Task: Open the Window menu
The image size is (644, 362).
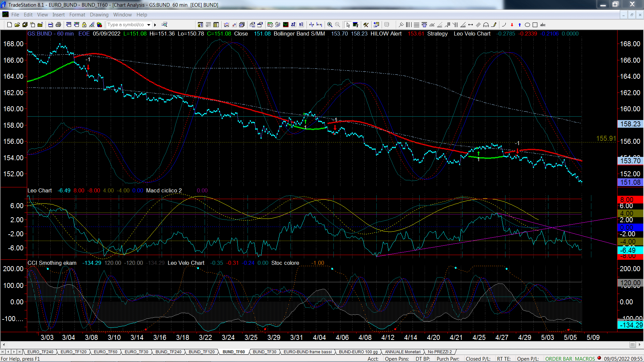Action: pyautogui.click(x=122, y=15)
